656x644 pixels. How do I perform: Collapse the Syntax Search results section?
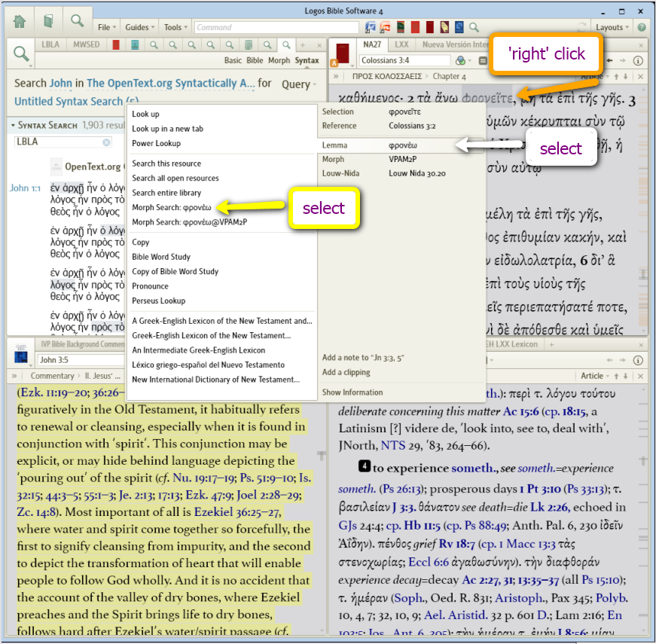[13, 125]
